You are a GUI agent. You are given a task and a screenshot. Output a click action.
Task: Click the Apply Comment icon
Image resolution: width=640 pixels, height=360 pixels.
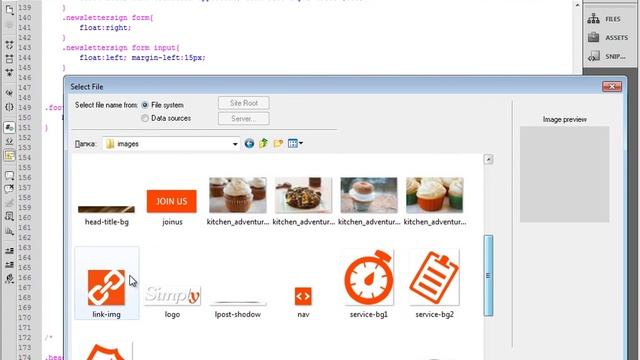(9, 176)
